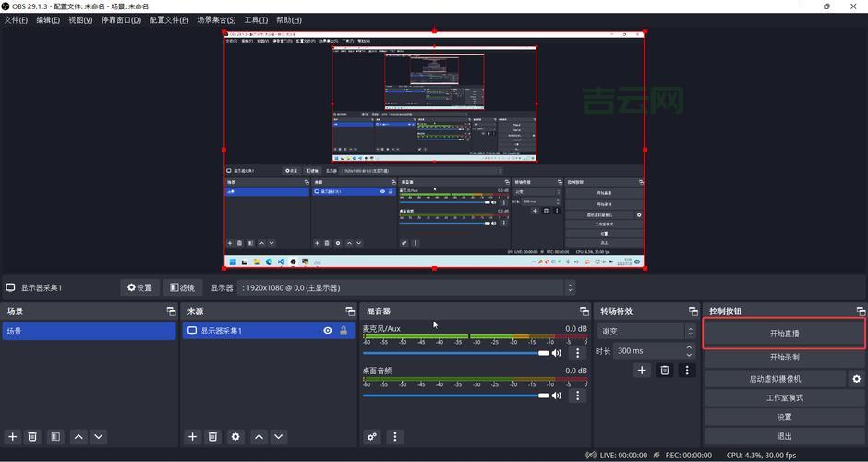Open the 渐变 transition dropdown

click(645, 332)
